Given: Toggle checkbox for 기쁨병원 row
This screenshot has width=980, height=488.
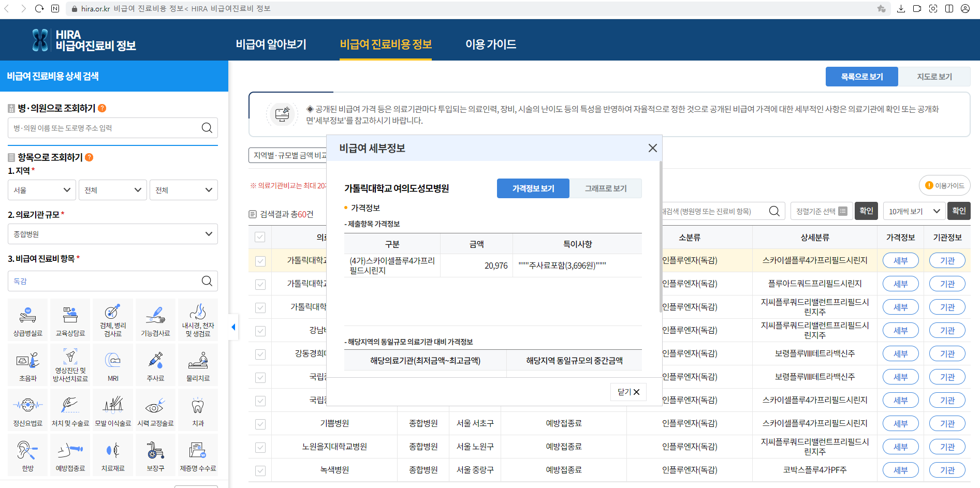Looking at the screenshot, I should click(x=260, y=424).
